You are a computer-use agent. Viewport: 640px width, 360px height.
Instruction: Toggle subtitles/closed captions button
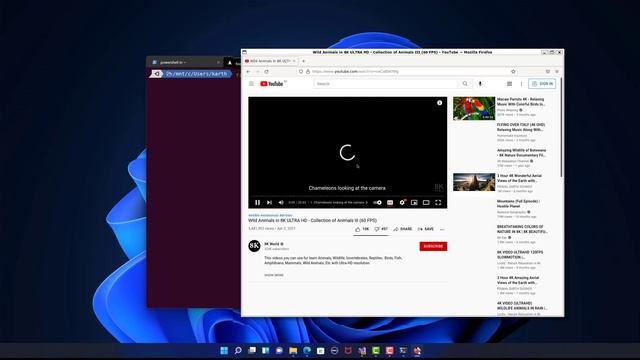tap(390, 202)
